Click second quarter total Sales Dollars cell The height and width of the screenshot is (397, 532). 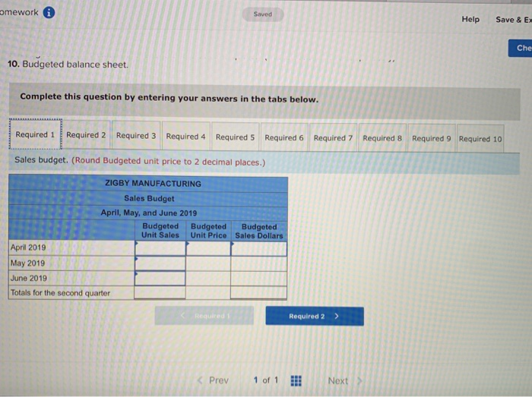[x=259, y=293]
